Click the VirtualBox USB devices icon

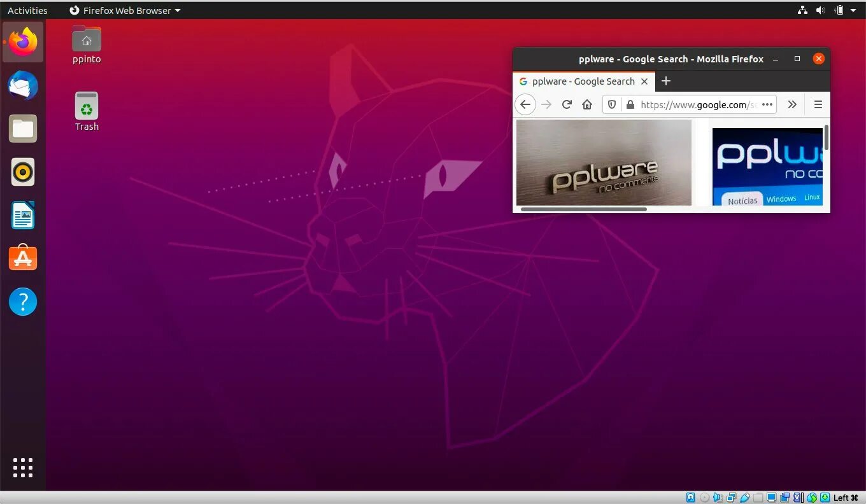pyautogui.click(x=745, y=498)
